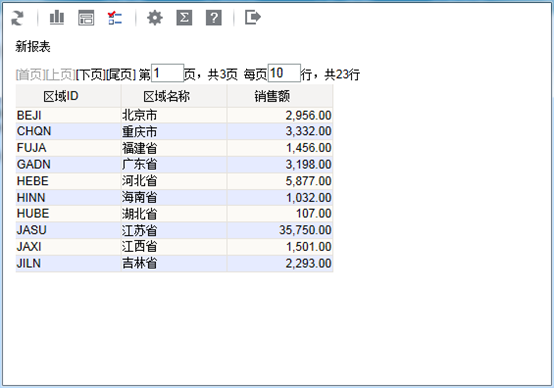Select the JASU row ID cell

(x=69, y=230)
